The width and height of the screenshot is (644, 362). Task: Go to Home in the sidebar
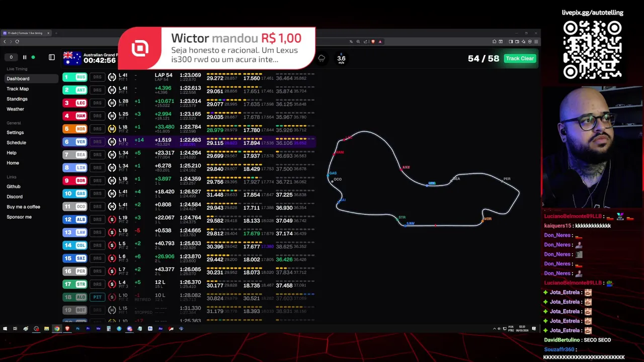(13, 163)
